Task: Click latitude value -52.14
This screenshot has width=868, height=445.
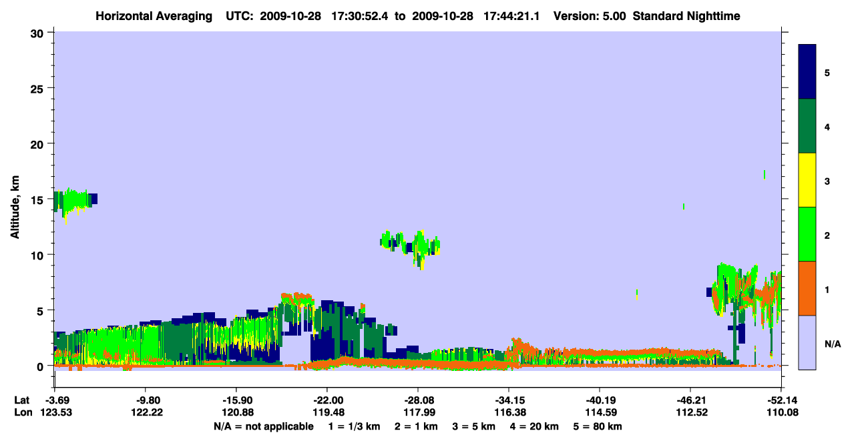Action: (781, 400)
